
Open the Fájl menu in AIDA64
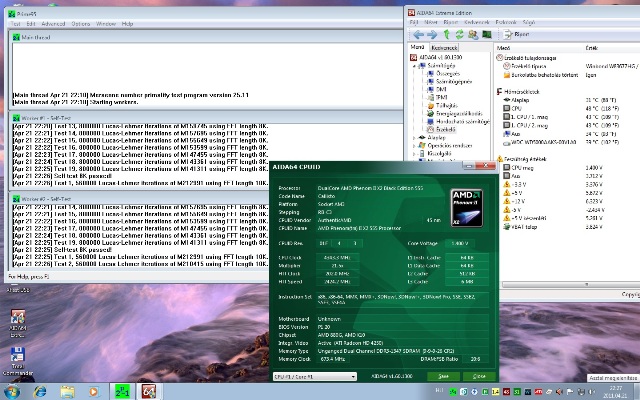pos(414,22)
